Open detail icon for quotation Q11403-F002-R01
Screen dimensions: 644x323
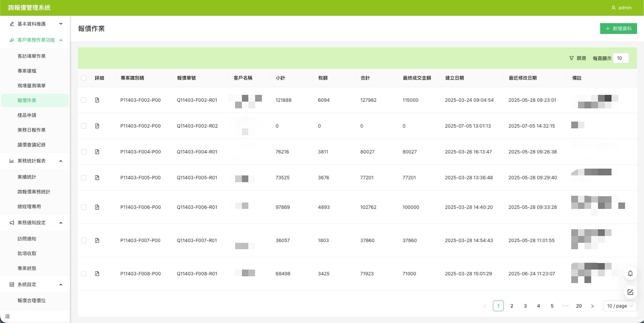click(97, 100)
